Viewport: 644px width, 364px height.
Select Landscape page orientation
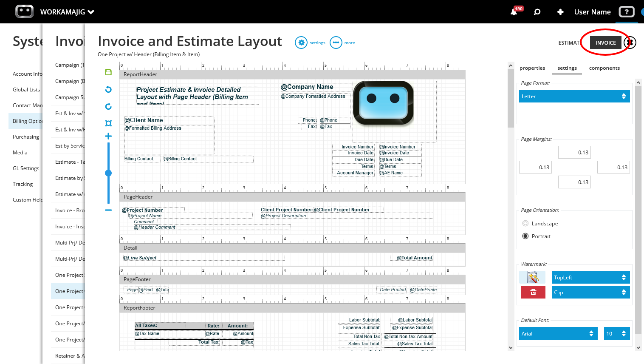coord(525,223)
